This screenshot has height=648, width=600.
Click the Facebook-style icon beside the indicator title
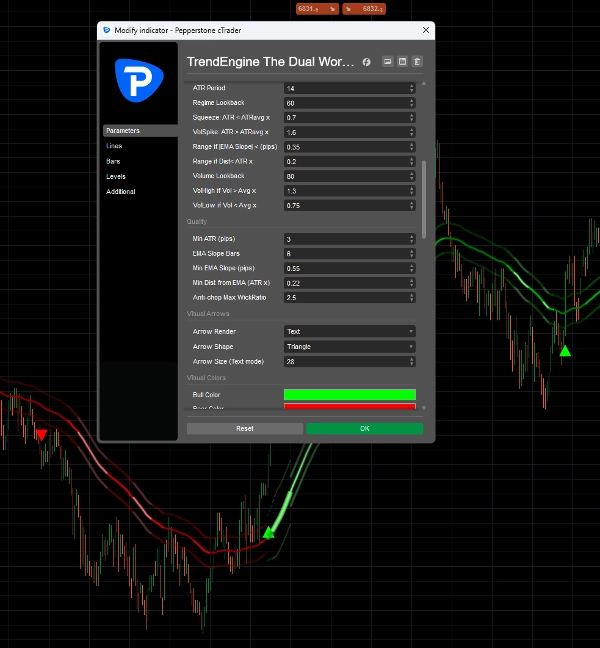coord(367,62)
